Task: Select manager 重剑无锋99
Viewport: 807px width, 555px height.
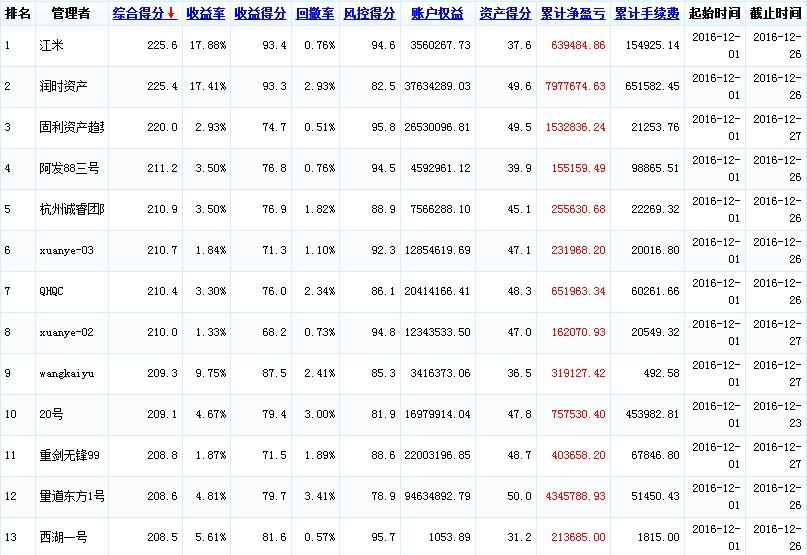Action: pos(70,455)
